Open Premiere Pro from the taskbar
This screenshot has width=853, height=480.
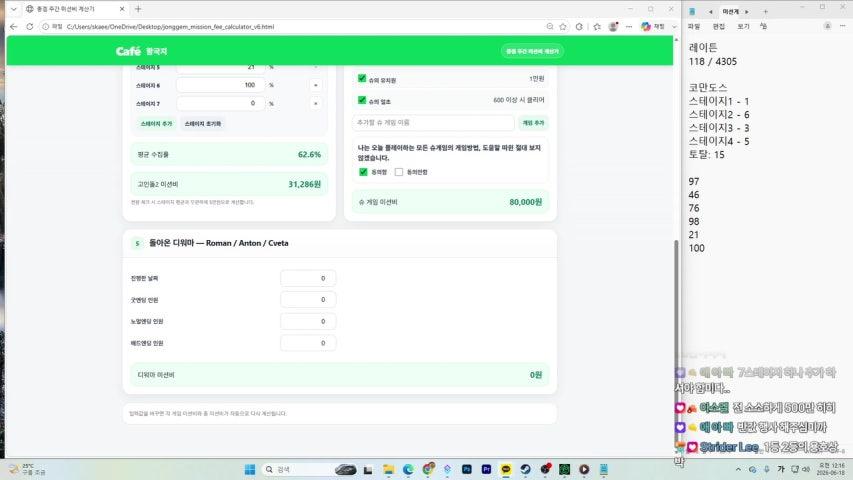[x=486, y=469]
